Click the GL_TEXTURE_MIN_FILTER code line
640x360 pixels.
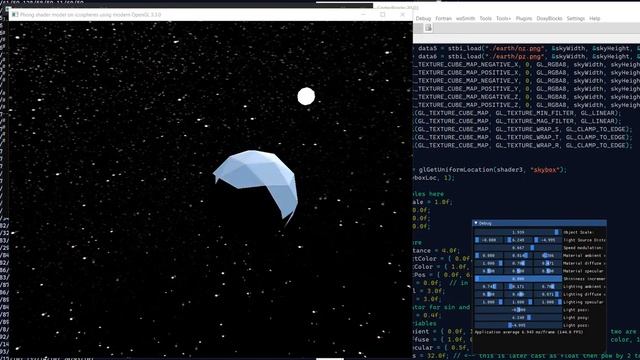coord(518,113)
